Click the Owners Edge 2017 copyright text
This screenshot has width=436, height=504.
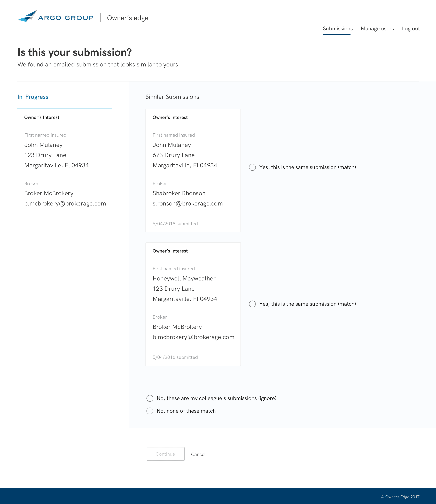(x=400, y=497)
